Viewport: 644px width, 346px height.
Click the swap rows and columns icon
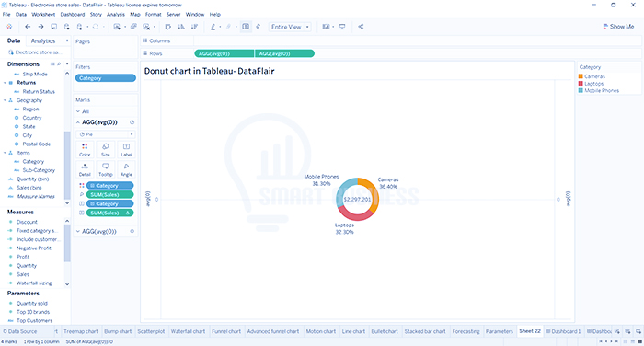coord(168,27)
